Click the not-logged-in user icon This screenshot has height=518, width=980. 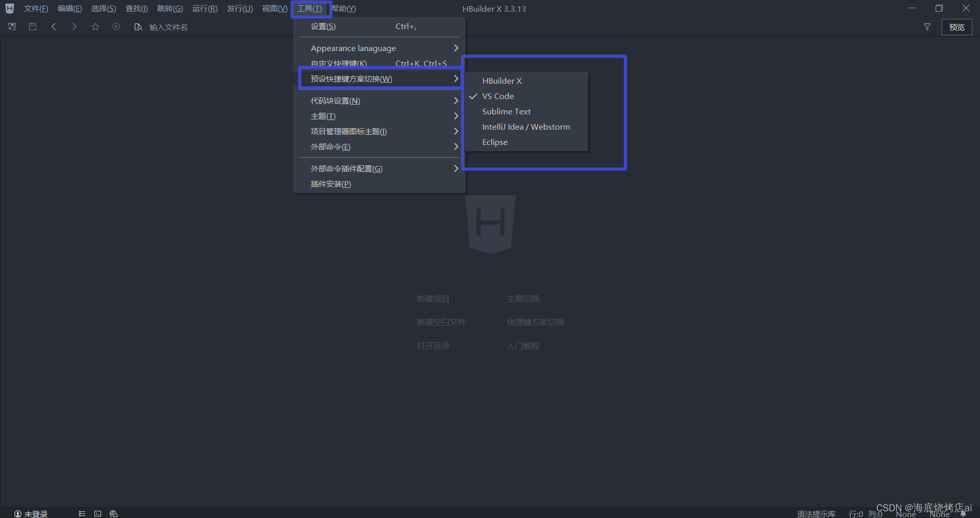(x=18, y=514)
